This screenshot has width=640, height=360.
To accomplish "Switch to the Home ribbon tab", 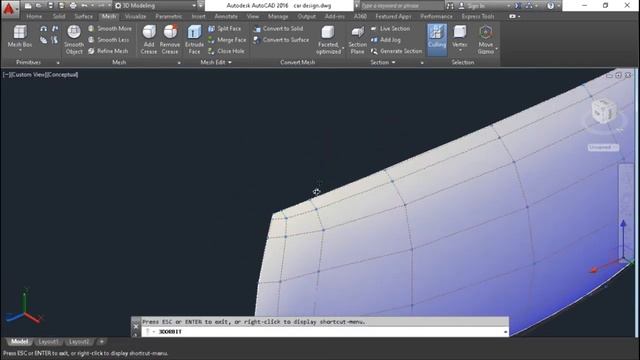I will click(34, 16).
